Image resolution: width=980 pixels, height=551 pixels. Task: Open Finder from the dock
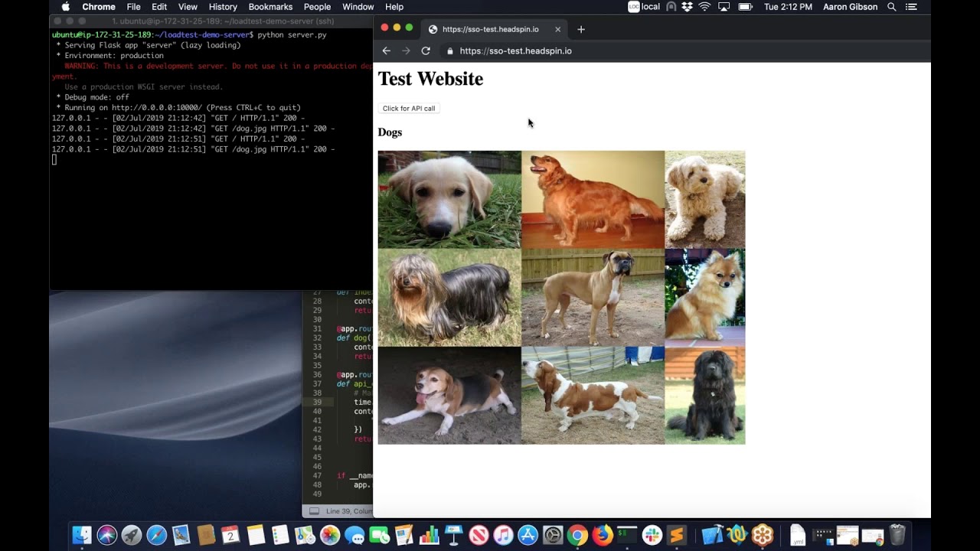pyautogui.click(x=82, y=535)
